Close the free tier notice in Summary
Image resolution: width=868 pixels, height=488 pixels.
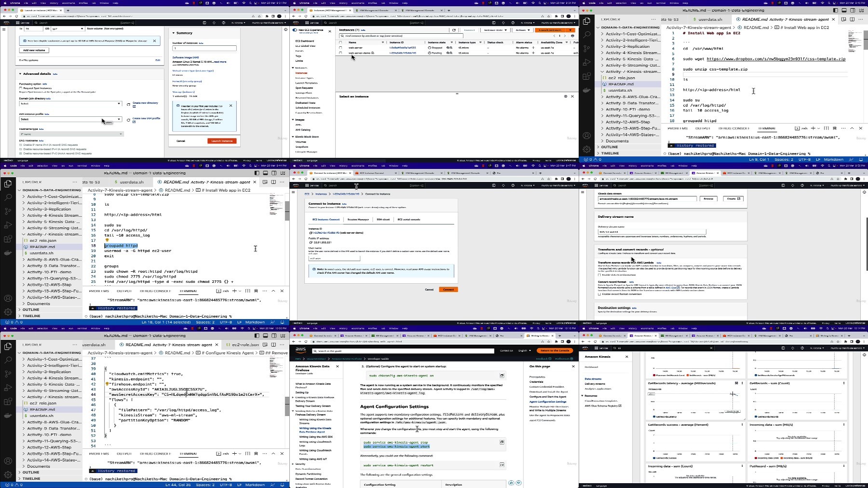[x=231, y=105]
